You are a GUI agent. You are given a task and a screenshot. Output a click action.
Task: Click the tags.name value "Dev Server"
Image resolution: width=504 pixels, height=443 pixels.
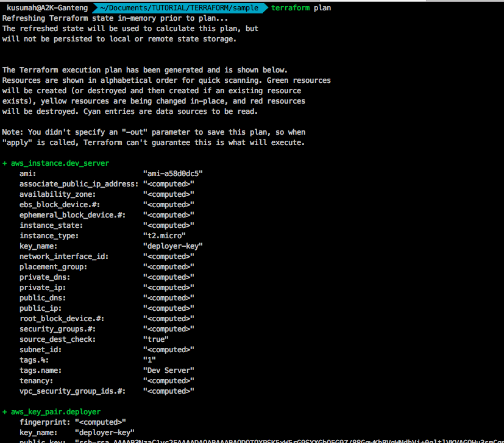(168, 370)
